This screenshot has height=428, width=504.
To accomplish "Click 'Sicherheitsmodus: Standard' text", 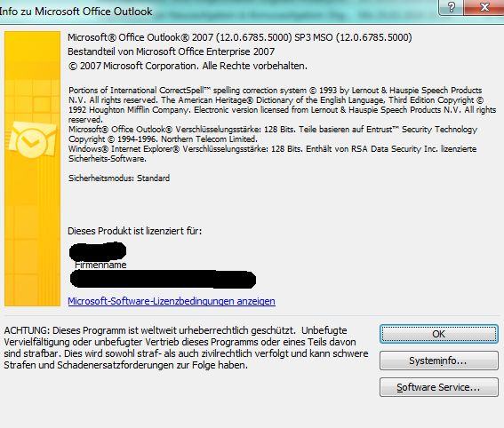I will 119,178.
